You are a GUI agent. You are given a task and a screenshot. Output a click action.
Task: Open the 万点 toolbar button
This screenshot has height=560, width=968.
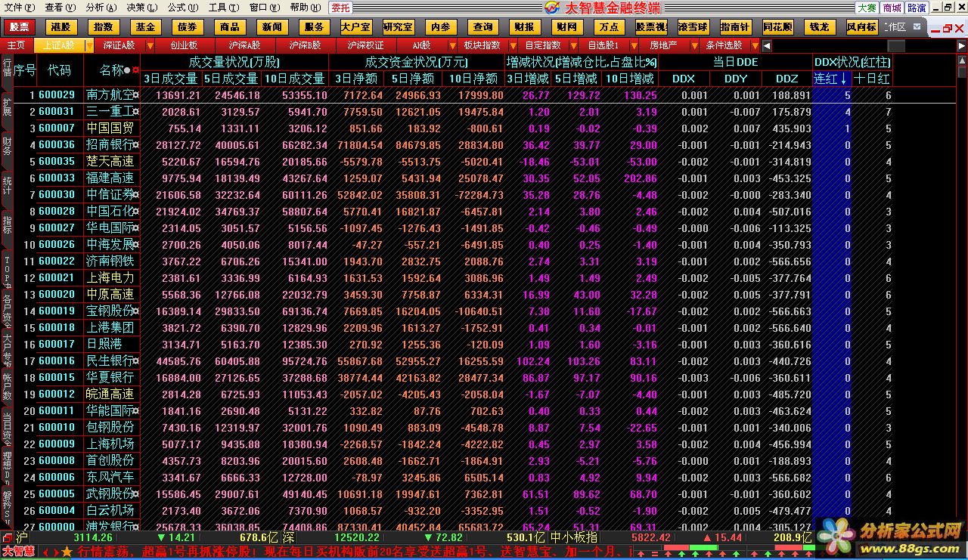coord(609,27)
